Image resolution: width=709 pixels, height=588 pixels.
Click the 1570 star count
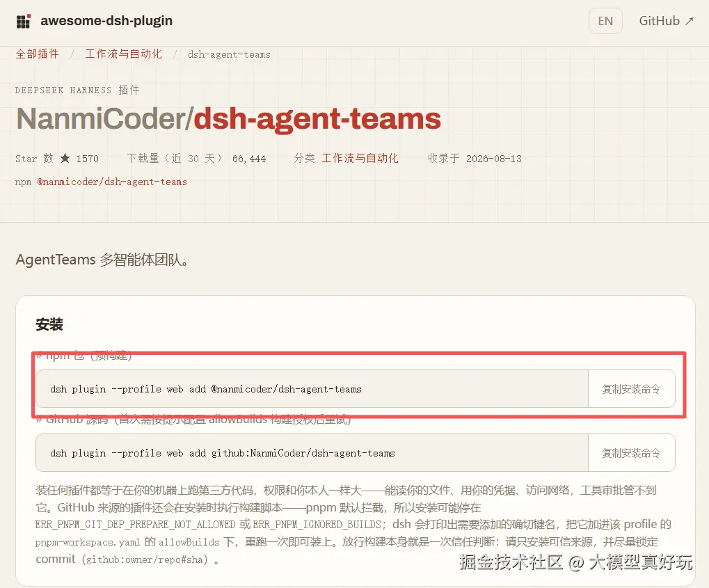click(87, 159)
